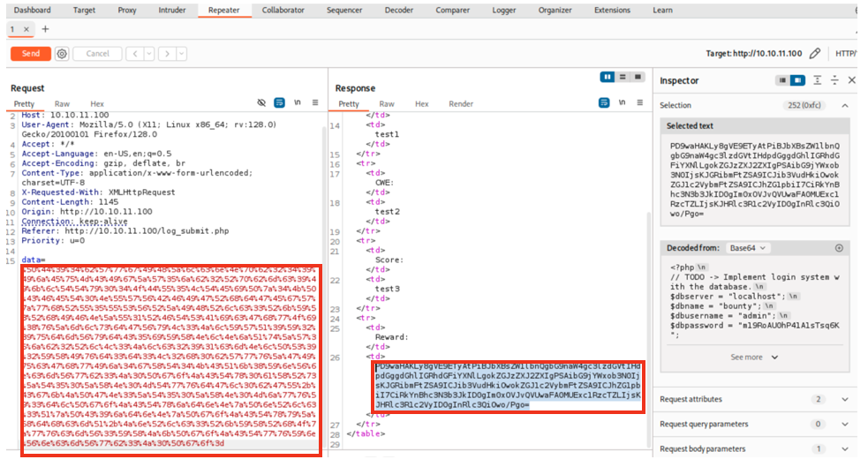This screenshot has height=467, width=868.
Task: Show Response in Hex view
Action: click(422, 103)
